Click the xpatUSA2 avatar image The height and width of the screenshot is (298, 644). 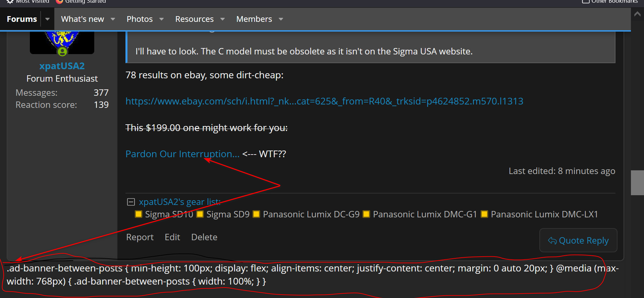(62, 41)
